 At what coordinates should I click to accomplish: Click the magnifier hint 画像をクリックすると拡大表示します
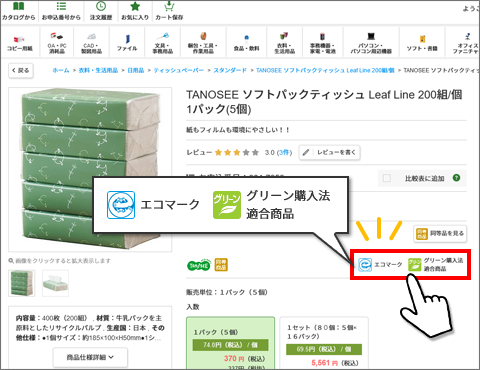click(59, 261)
